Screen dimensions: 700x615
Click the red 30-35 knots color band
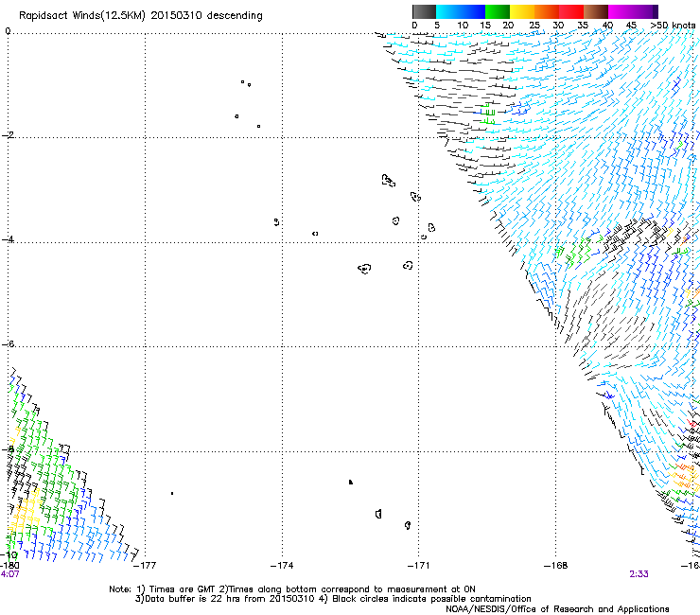tap(571, 11)
